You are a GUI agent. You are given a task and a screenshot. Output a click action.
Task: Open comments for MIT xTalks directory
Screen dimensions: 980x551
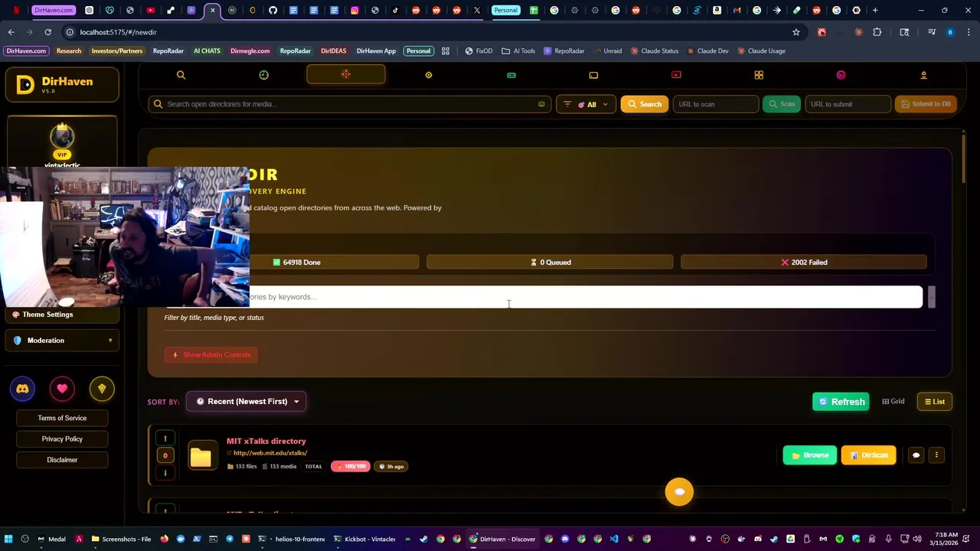(916, 455)
